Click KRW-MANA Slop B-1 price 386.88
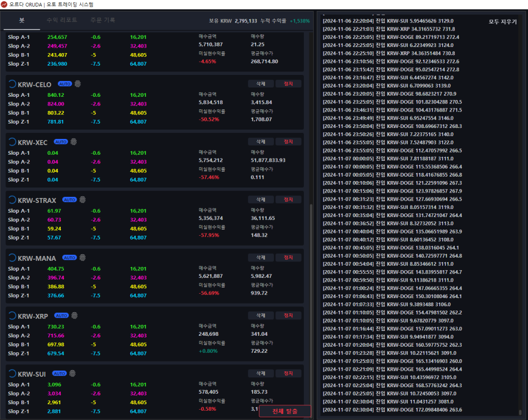 (x=56, y=287)
